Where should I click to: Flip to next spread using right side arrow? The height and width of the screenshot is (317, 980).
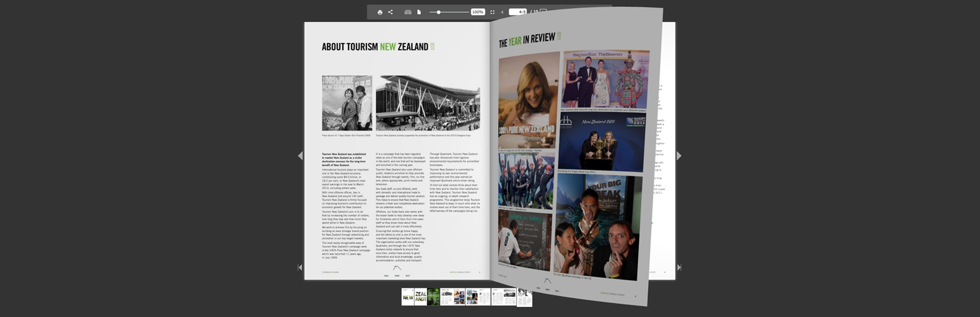click(x=679, y=156)
